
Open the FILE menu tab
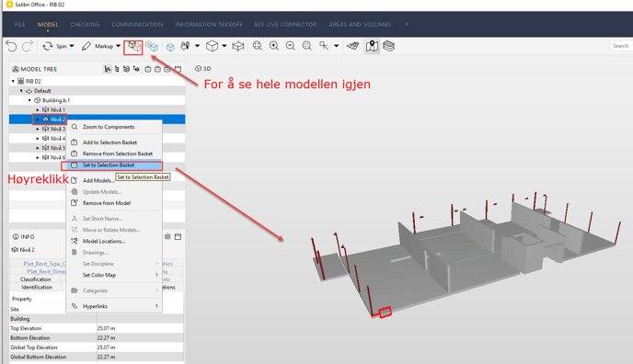[x=20, y=25]
